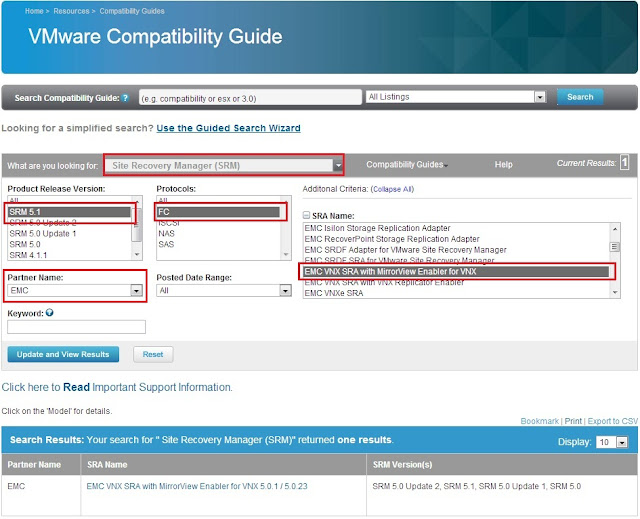Image resolution: width=640 pixels, height=519 pixels.
Task: Click the blue Search button
Action: click(580, 97)
